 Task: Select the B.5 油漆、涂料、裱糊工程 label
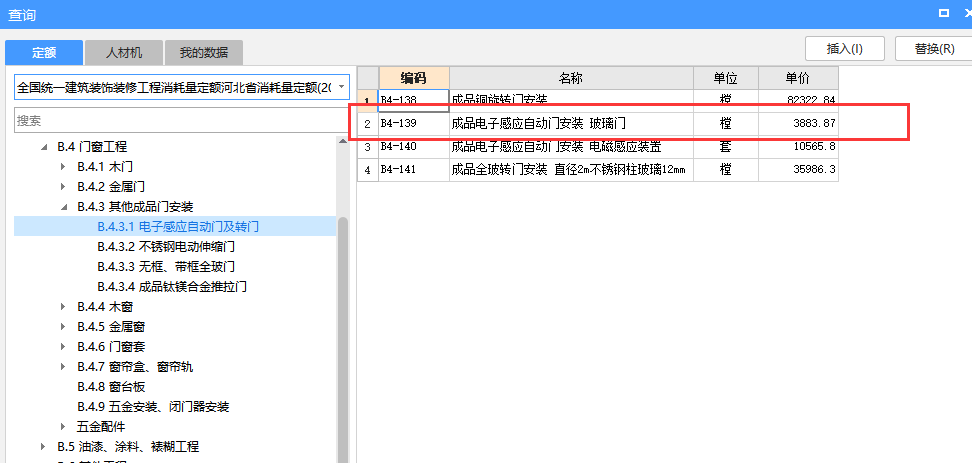128,447
